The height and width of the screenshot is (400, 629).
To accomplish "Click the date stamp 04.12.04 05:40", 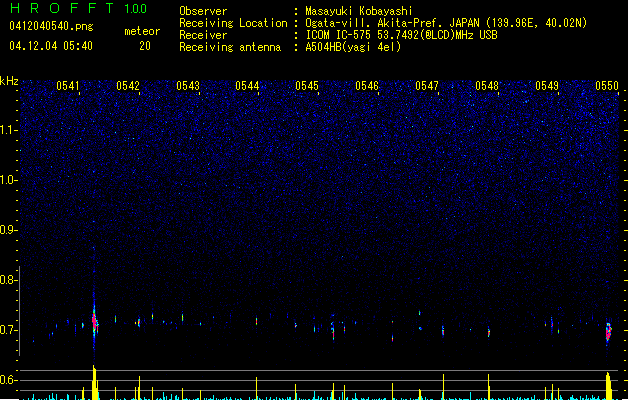I will (x=51, y=46).
